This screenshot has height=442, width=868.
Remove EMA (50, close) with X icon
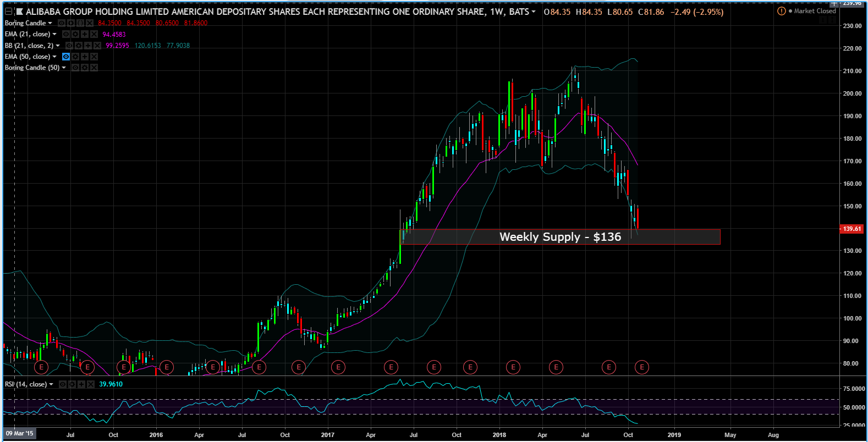[x=94, y=57]
